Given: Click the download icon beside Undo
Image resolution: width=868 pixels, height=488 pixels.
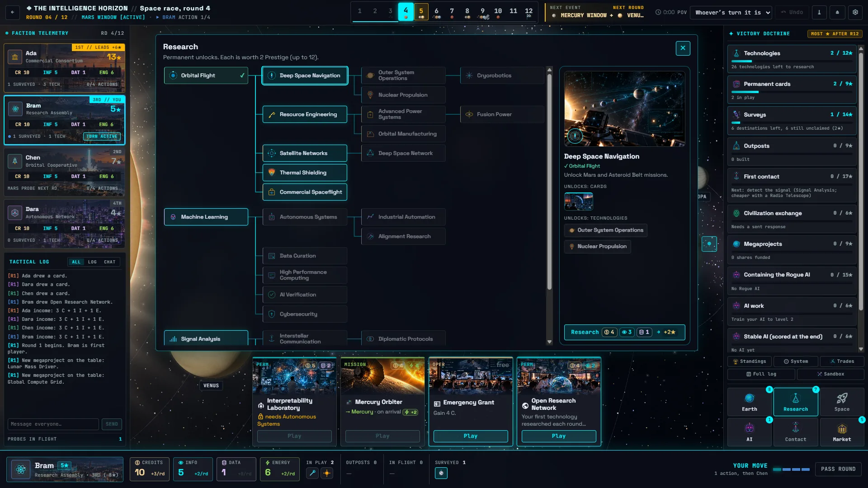Looking at the screenshot, I should 819,12.
